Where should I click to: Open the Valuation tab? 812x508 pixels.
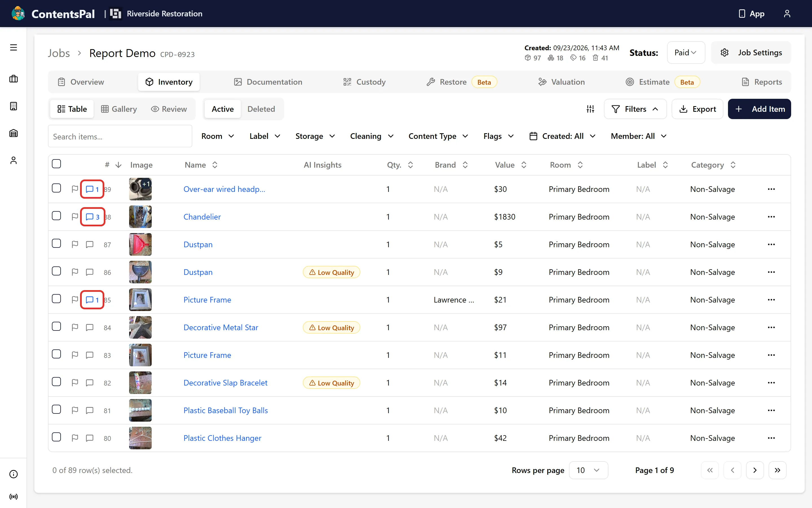tap(562, 82)
